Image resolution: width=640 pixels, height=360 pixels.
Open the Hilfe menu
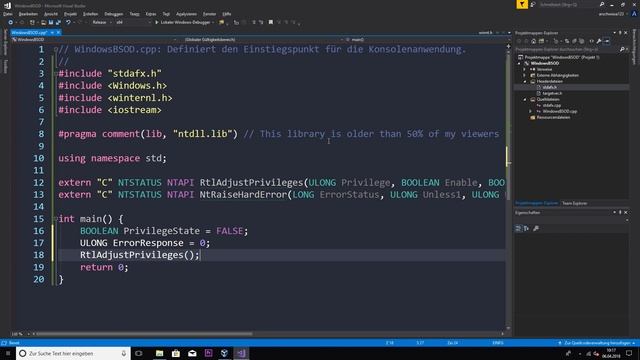(227, 14)
